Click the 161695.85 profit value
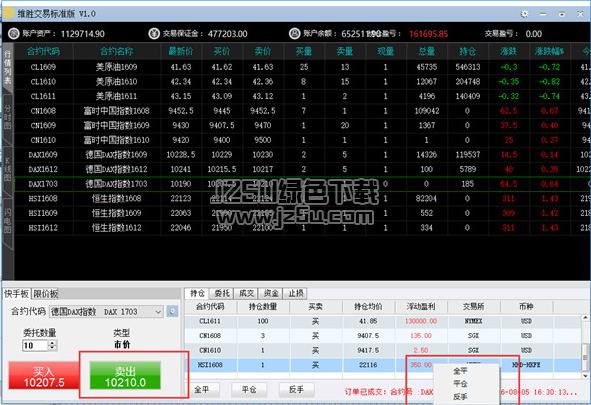This screenshot has width=591, height=405. (x=429, y=34)
